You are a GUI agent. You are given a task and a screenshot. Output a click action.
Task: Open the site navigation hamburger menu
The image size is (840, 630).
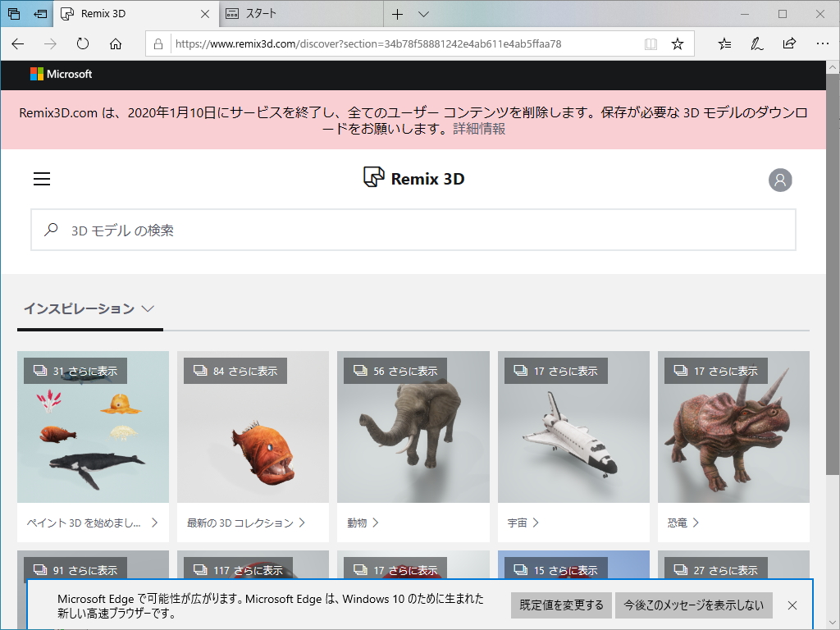coord(41,179)
